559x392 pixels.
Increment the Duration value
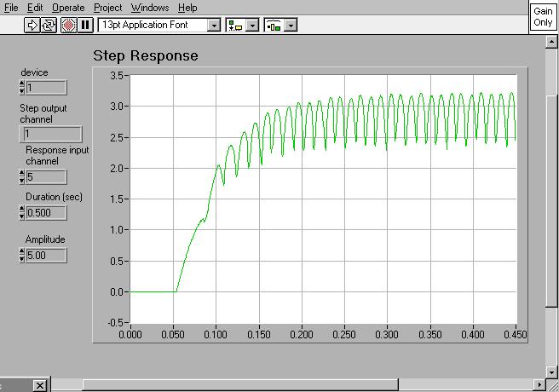click(22, 210)
